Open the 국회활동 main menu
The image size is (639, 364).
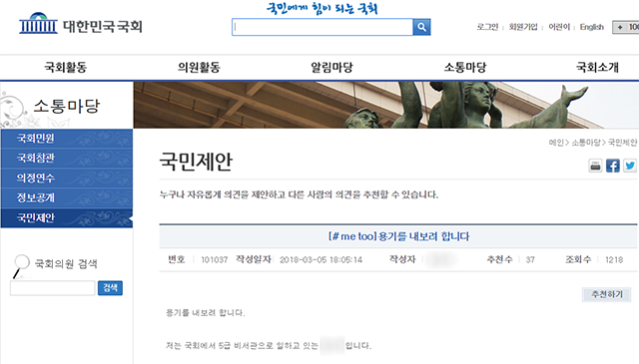pyautogui.click(x=66, y=67)
